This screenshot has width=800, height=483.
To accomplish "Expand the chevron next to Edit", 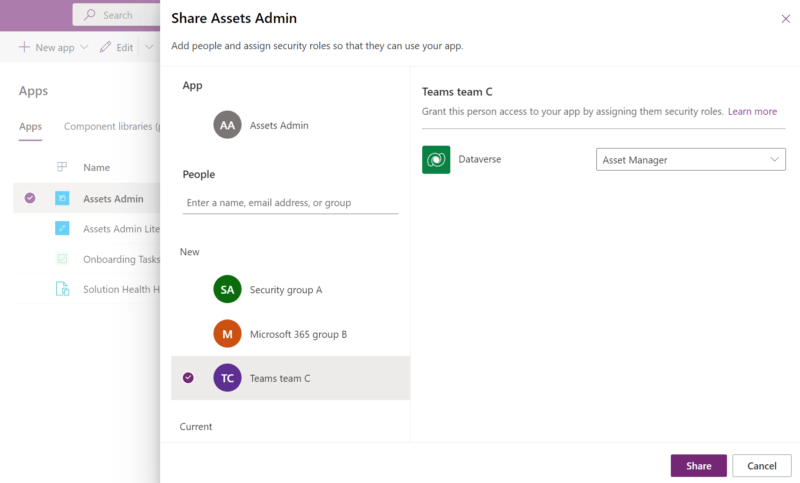I will click(x=149, y=47).
